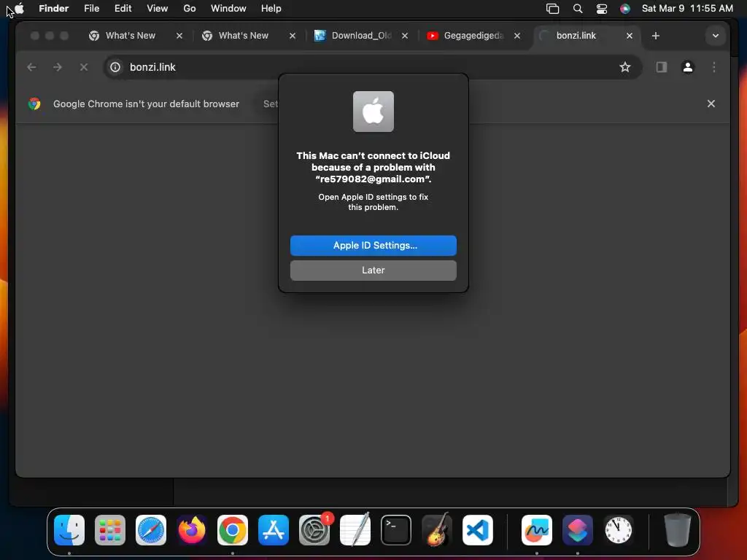This screenshot has width=747, height=560.
Task: Click the Chrome back arrow
Action: tap(31, 67)
